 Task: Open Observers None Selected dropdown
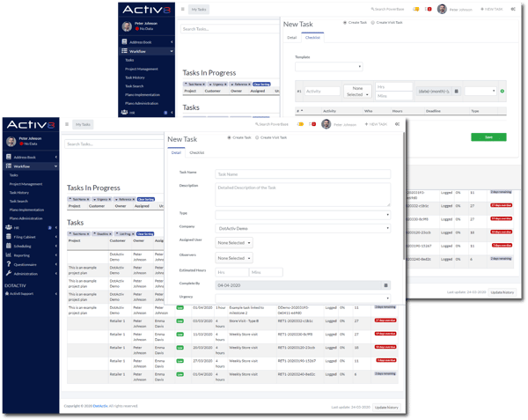(234, 258)
